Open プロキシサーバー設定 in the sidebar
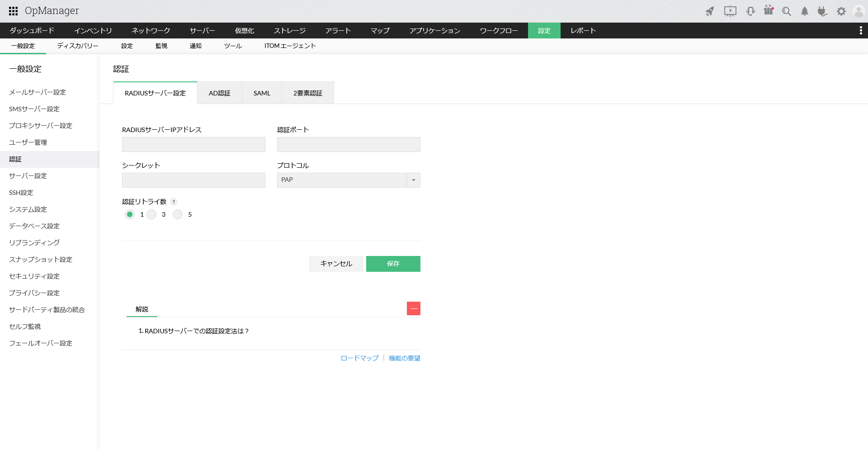This screenshot has width=868, height=450. point(50,126)
